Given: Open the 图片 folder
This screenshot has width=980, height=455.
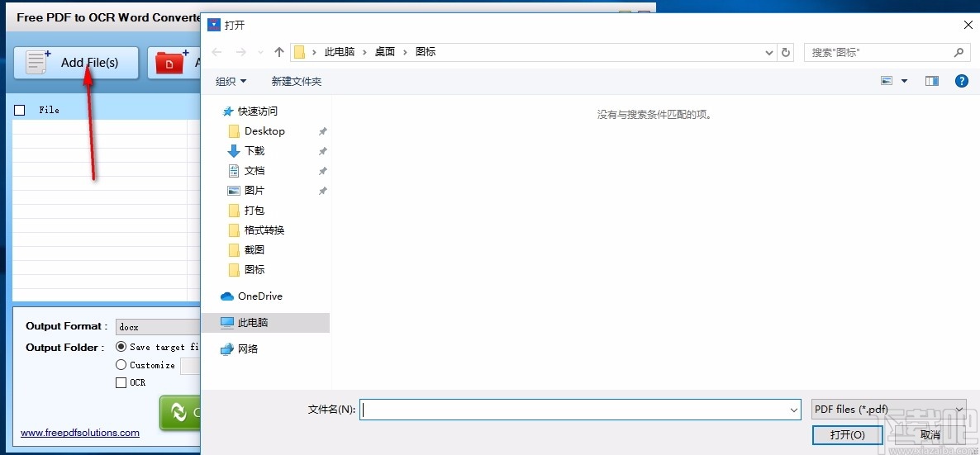Looking at the screenshot, I should (x=255, y=190).
